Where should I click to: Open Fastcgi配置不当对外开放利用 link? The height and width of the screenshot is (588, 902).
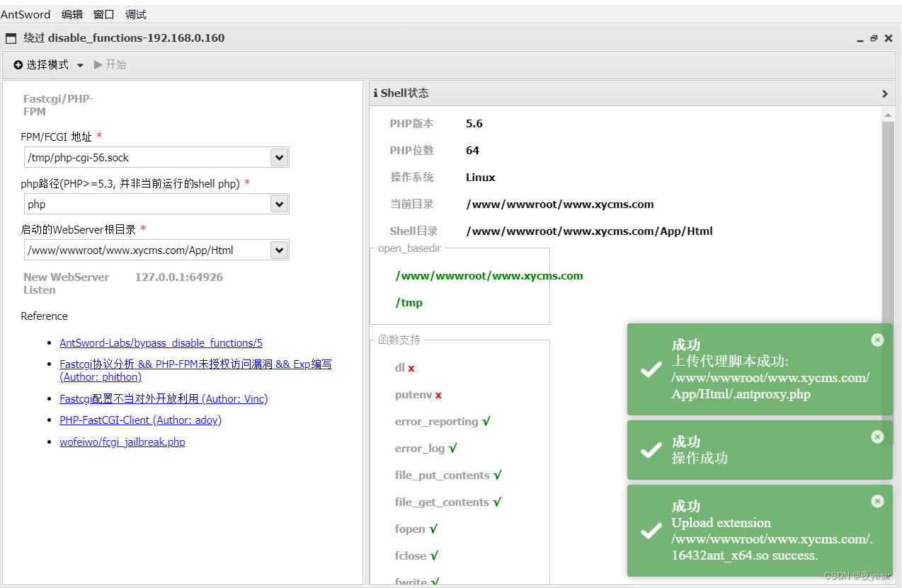[x=164, y=398]
